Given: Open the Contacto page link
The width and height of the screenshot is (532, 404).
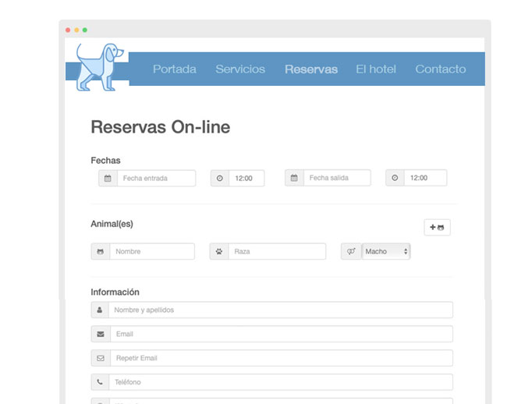Looking at the screenshot, I should 440,69.
